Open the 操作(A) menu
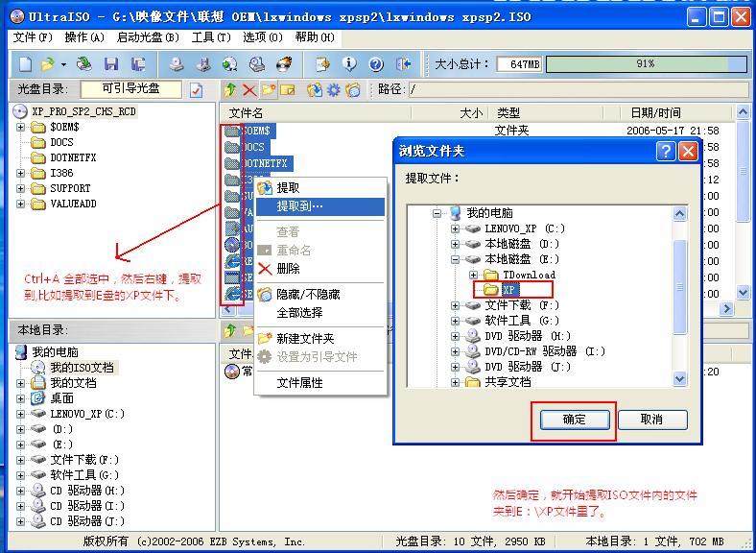Viewport: 756px width, 553px height. tap(84, 37)
